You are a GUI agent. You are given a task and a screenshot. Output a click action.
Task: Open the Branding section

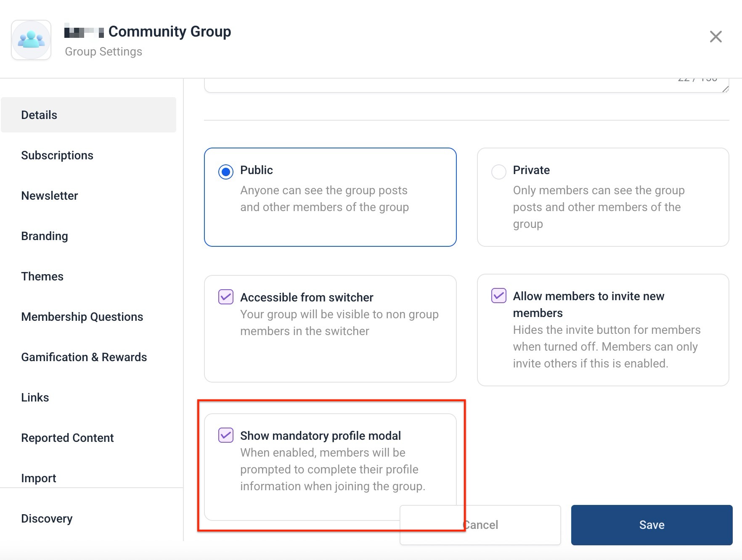click(45, 236)
